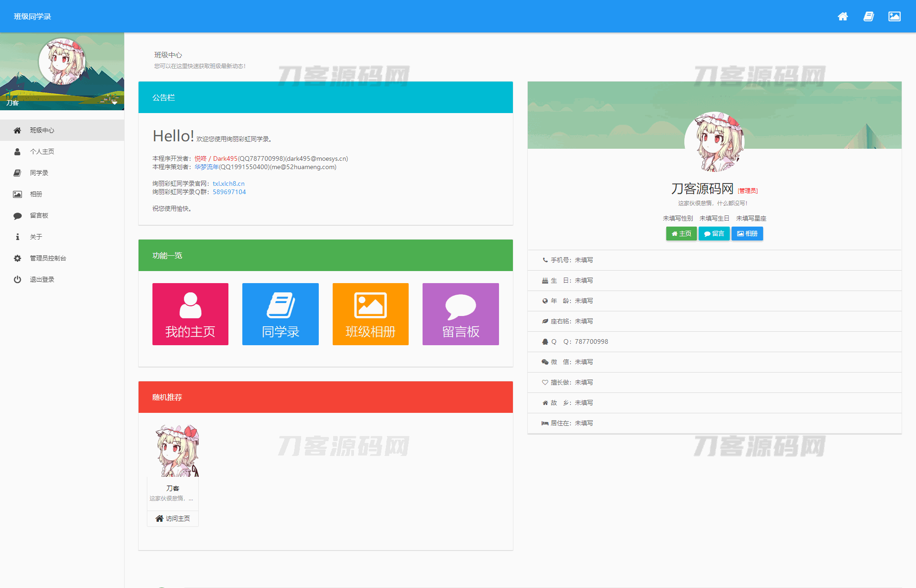Go to 留言板 in the sidebar
The image size is (916, 588).
[39, 215]
